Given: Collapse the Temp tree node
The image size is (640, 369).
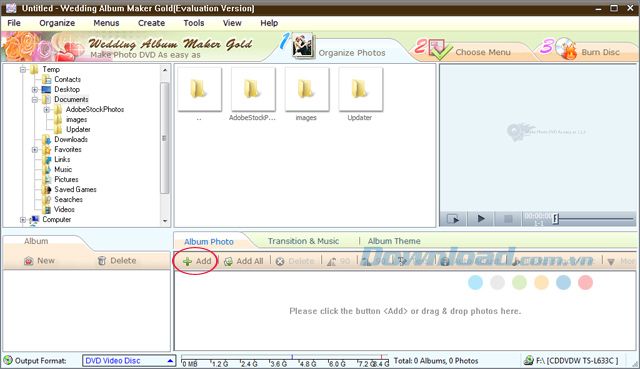Looking at the screenshot, I should (23, 70).
